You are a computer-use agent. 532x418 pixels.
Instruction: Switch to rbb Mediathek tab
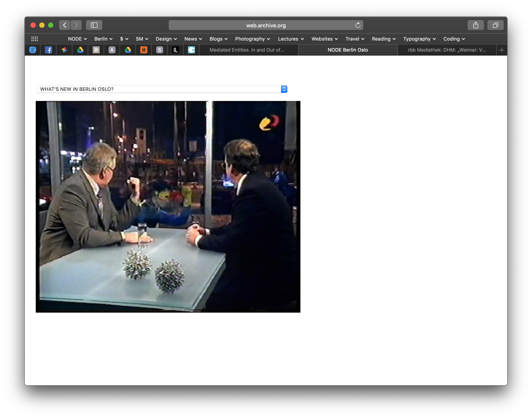point(447,50)
